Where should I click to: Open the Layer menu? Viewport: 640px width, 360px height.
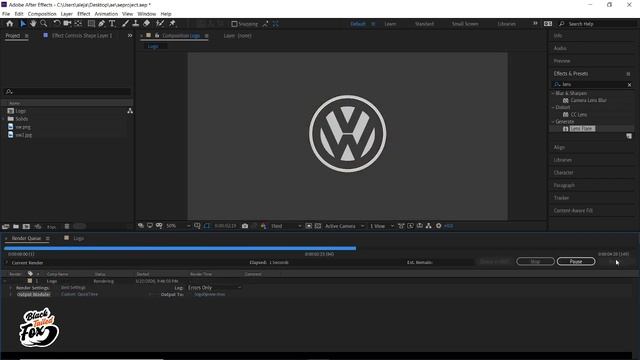(67, 14)
